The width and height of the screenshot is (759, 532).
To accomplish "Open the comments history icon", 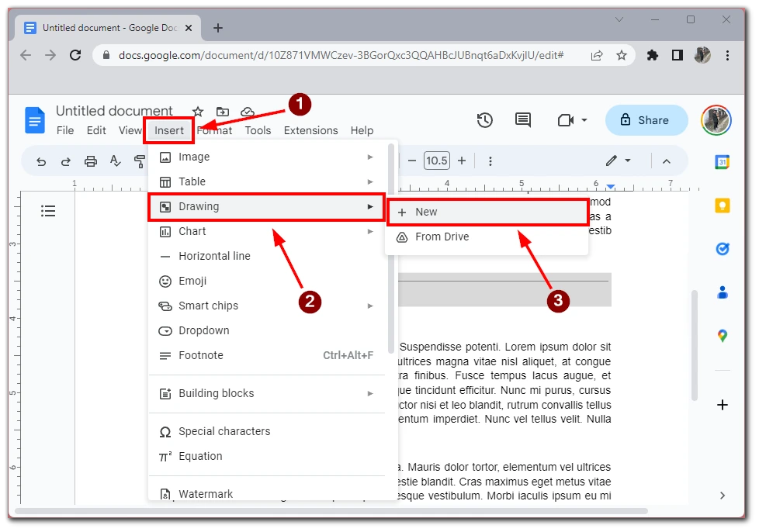I will point(523,120).
